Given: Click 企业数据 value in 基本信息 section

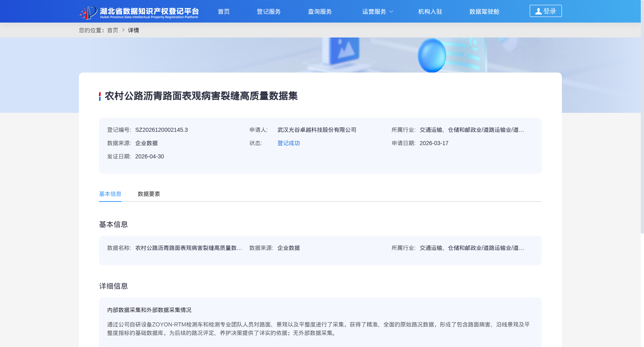Looking at the screenshot, I should [289, 248].
